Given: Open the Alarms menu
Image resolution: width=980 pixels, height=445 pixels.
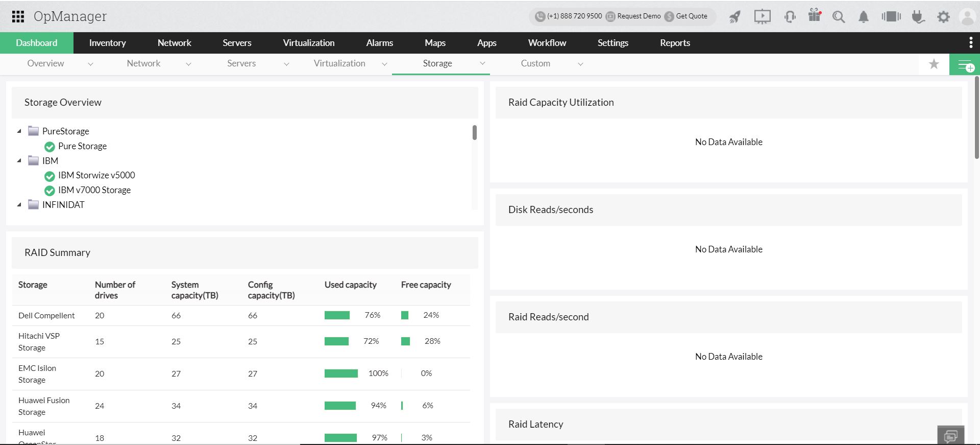Looking at the screenshot, I should [x=379, y=43].
